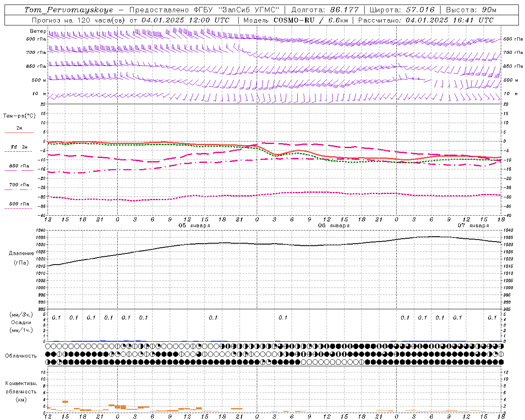525x420 pixels.
Task: Select the Широта: 57.016 value
Action: click(402, 10)
